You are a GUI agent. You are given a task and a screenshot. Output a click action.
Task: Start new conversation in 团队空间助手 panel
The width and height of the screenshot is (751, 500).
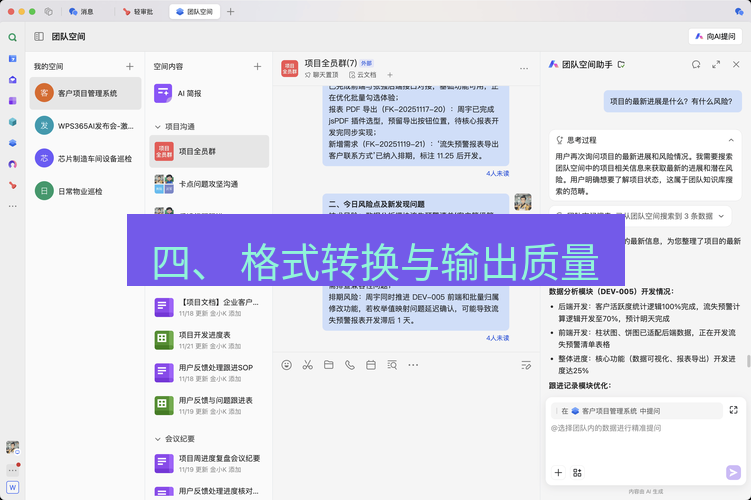(696, 64)
